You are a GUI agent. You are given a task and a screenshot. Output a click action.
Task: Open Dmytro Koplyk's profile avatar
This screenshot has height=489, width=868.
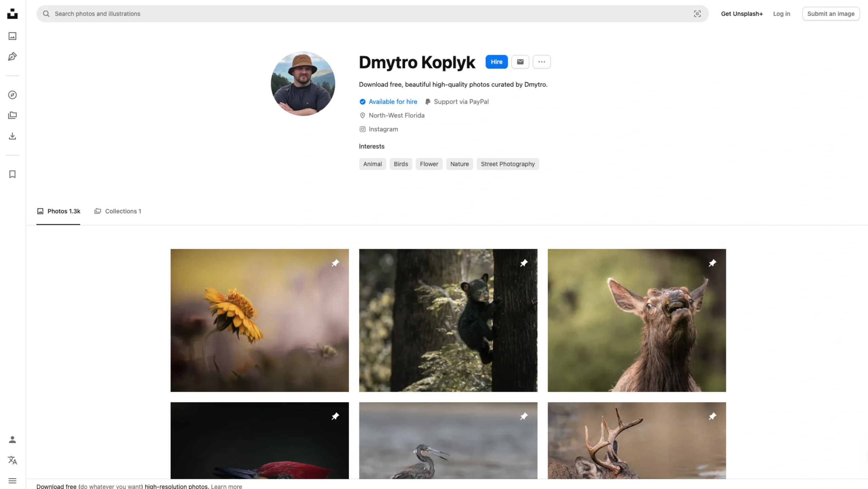[x=303, y=83]
